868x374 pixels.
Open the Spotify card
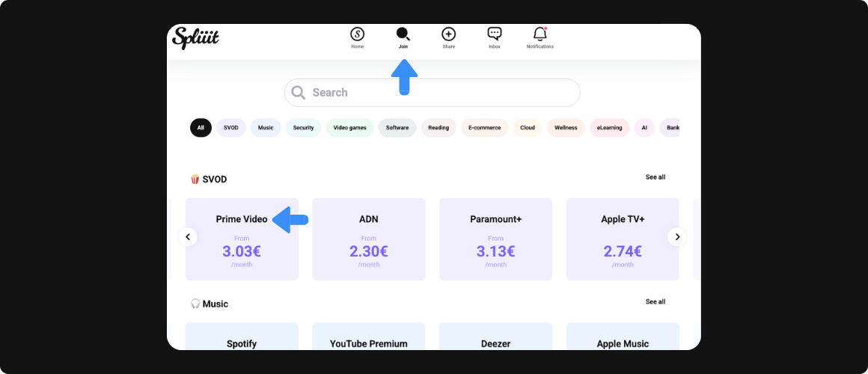click(x=242, y=337)
